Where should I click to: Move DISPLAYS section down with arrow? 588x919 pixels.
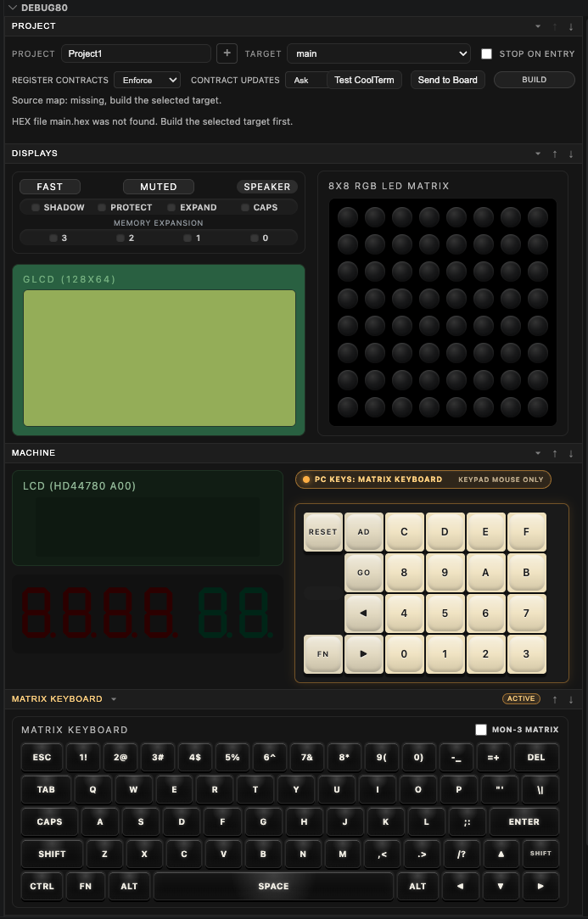click(x=571, y=154)
